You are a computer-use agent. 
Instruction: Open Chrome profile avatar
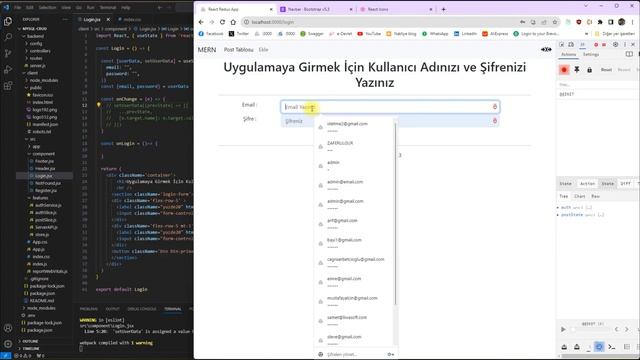622,22
